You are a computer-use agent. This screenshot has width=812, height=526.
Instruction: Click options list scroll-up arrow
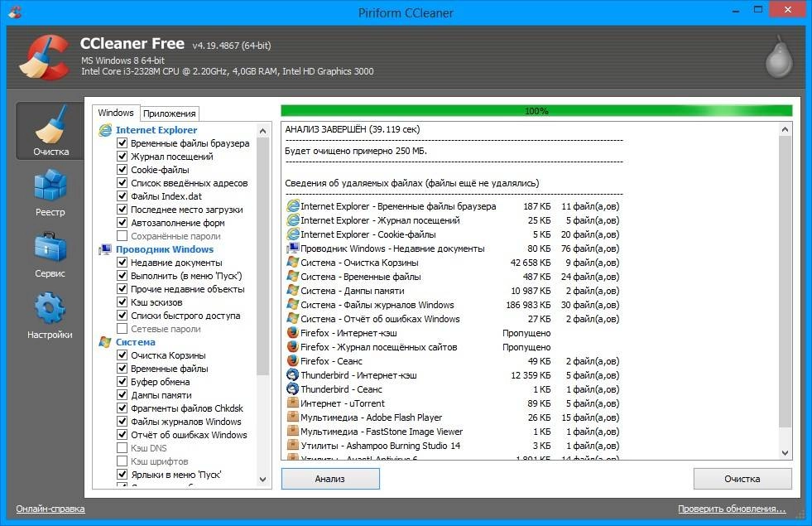[x=262, y=131]
